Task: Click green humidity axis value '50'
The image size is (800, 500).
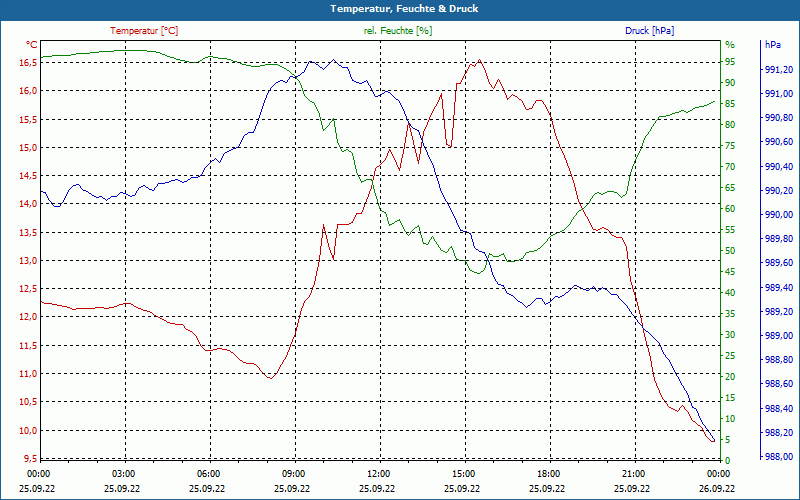Action: point(730,251)
